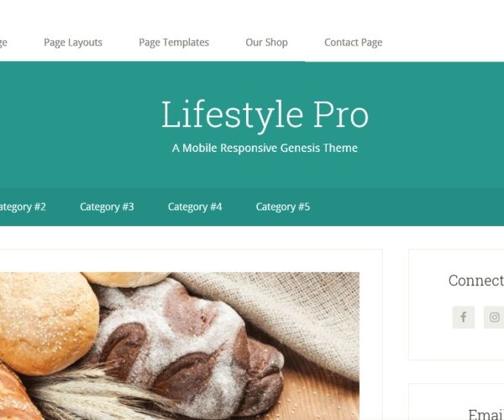Open Category #3 from the category bar
The height and width of the screenshot is (420, 504).
(x=107, y=207)
